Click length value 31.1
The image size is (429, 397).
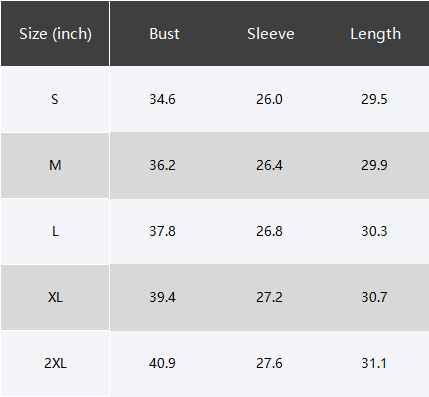(374, 363)
